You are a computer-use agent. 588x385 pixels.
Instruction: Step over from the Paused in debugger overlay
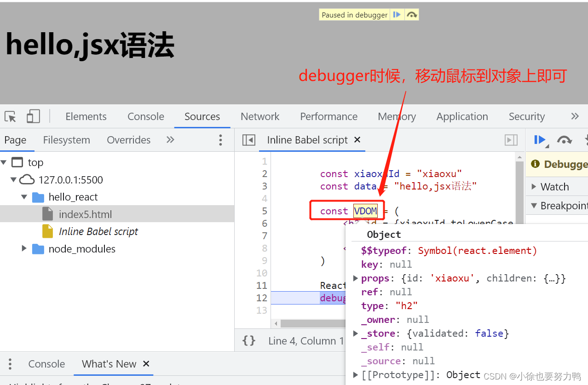(412, 15)
